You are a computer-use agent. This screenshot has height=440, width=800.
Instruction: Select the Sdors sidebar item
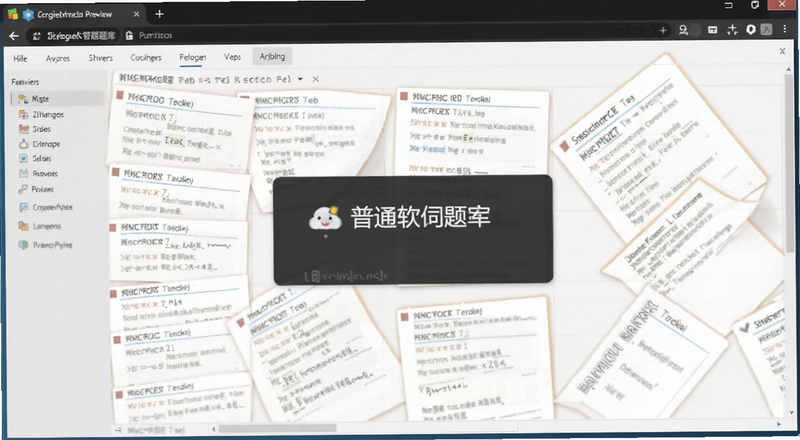pos(35,159)
